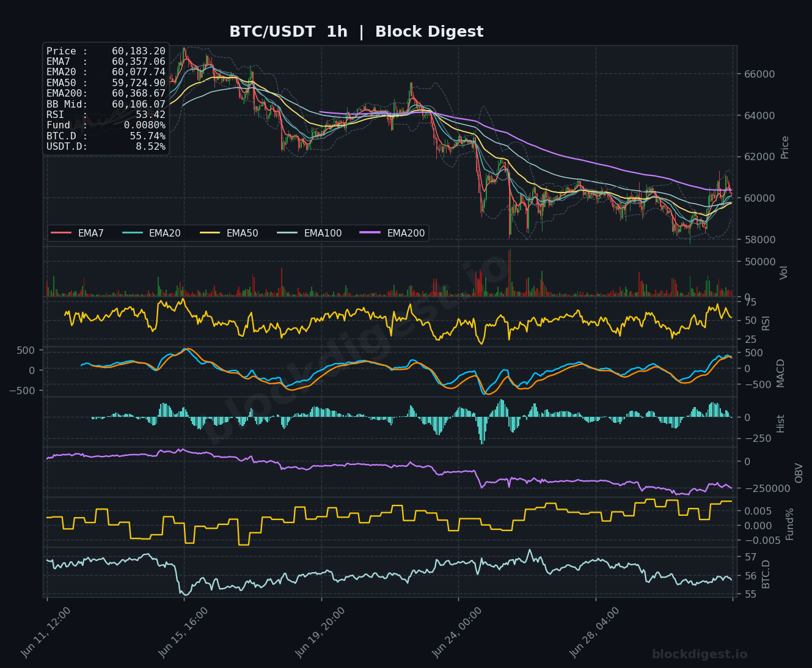Select the EMA100 legend entry
812x668 pixels.
point(310,233)
